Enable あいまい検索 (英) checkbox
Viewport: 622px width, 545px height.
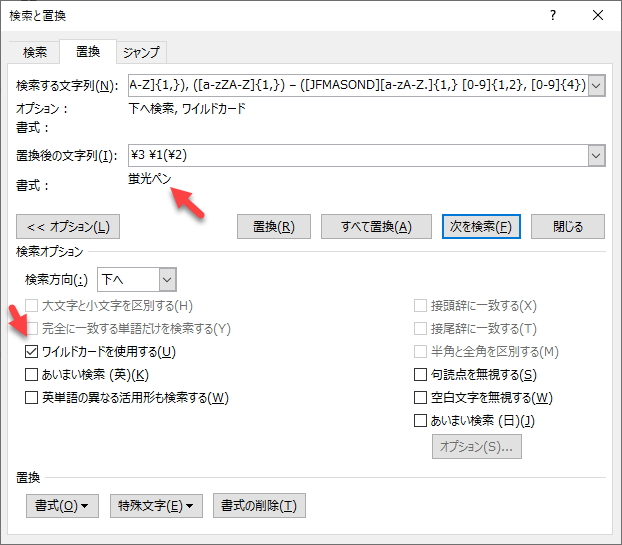click(x=32, y=375)
